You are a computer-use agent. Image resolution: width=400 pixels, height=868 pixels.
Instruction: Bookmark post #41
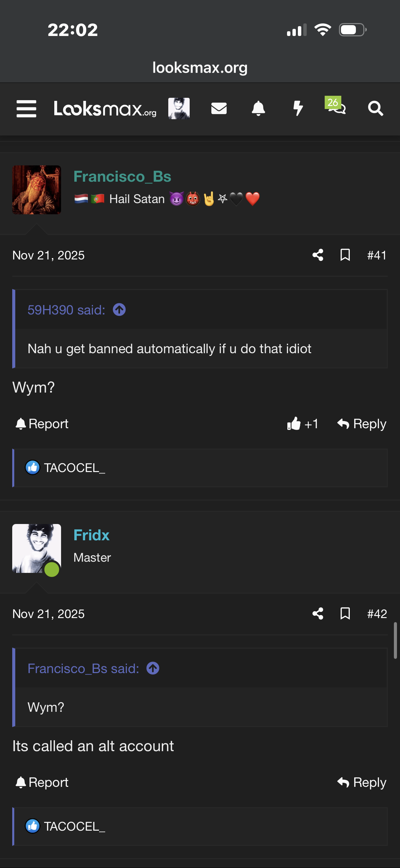345,255
